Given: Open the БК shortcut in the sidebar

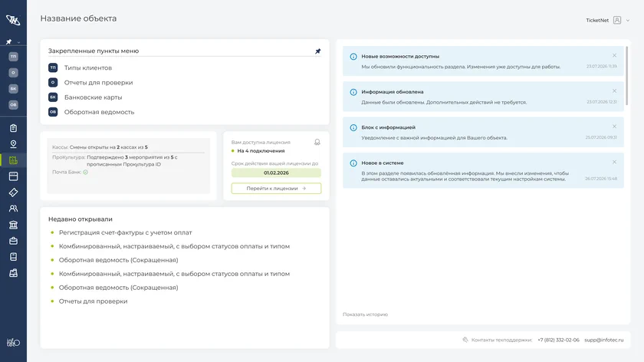Looking at the screenshot, I should 13,88.
